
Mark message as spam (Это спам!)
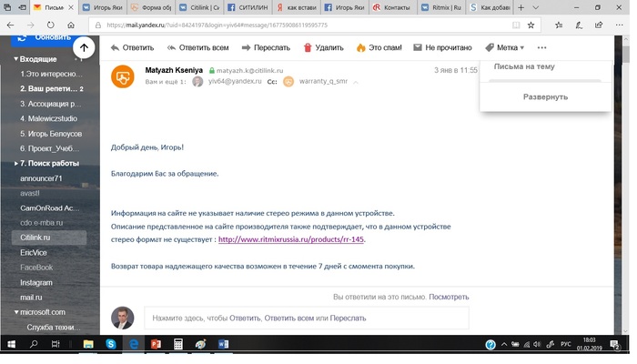(360, 47)
